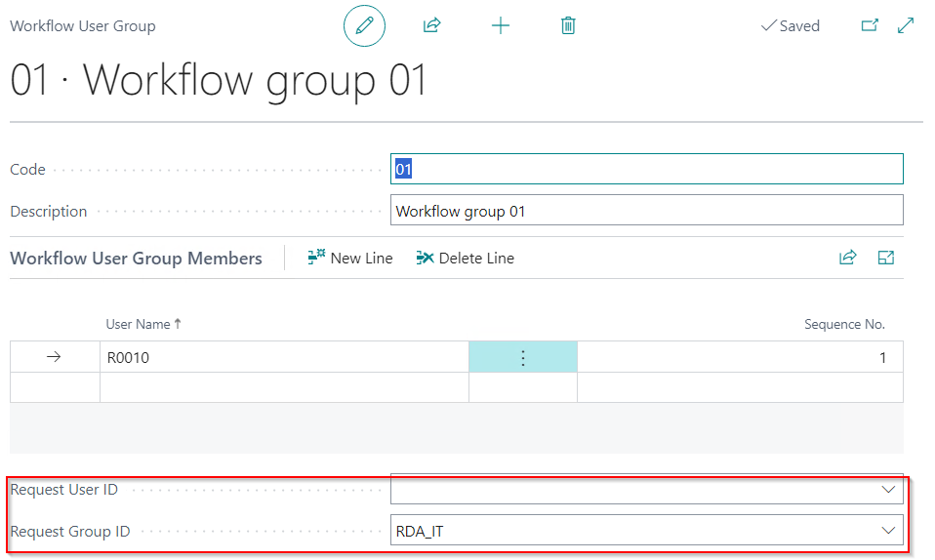This screenshot has width=935, height=560.
Task: Click the pencil edit icon
Action: [364, 25]
